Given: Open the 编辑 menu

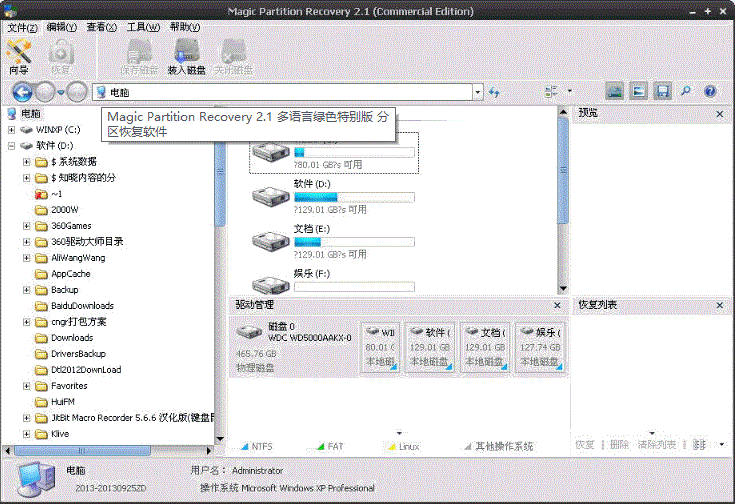Looking at the screenshot, I should click(61, 27).
